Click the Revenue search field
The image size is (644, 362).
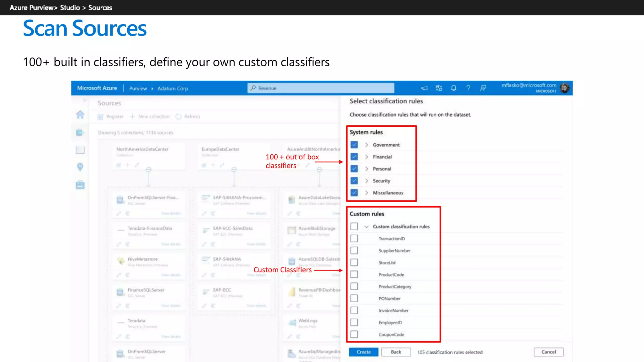(321, 88)
